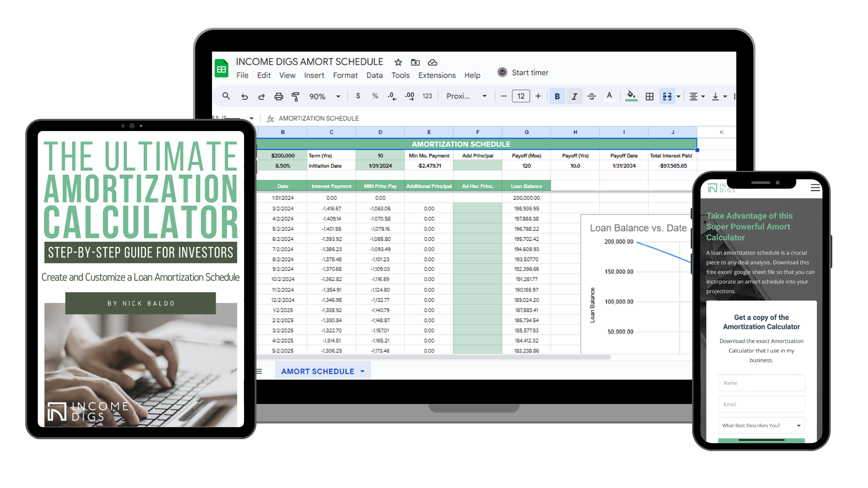Expand the Proxi... font dropdown
Image resolution: width=868 pixels, height=488 pixels.
pos(466,96)
